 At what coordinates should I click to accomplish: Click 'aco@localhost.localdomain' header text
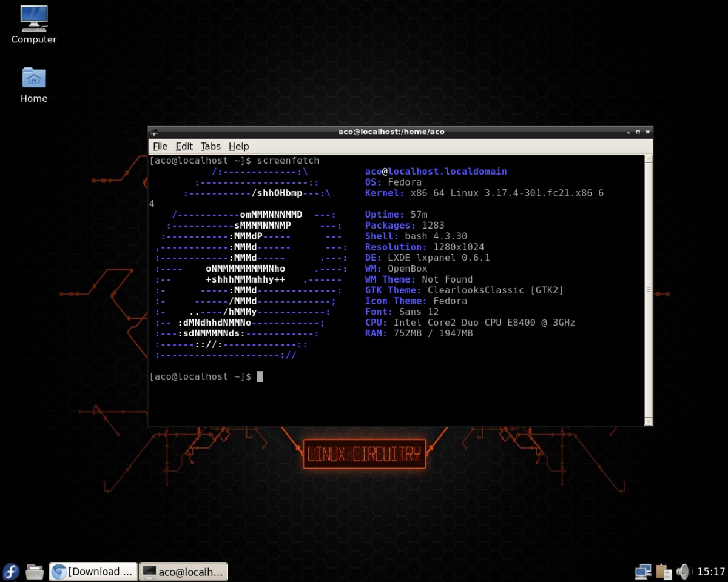point(436,172)
